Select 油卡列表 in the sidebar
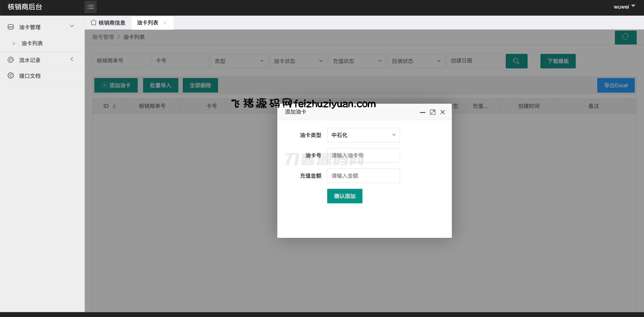This screenshot has height=317, width=644. coord(32,44)
